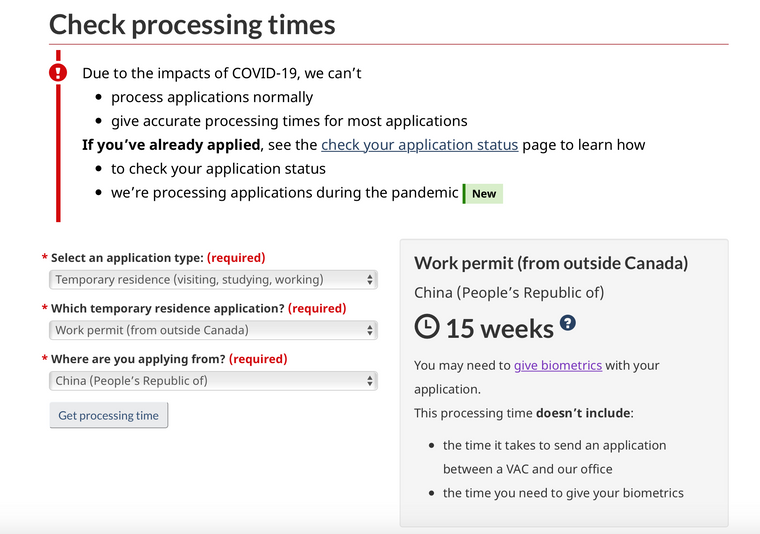760x534 pixels.
Task: Click 'the time you need to give your biometrics' bullet
Action: (563, 493)
